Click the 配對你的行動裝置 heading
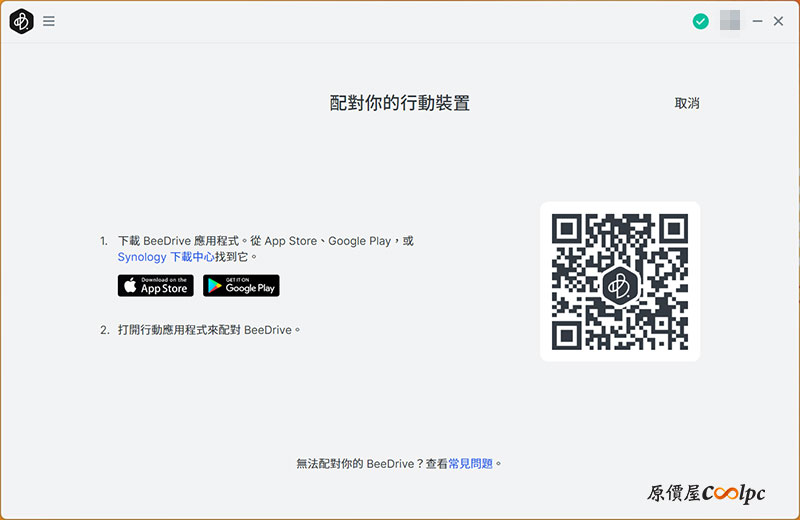The width and height of the screenshot is (800, 520). 399,103
